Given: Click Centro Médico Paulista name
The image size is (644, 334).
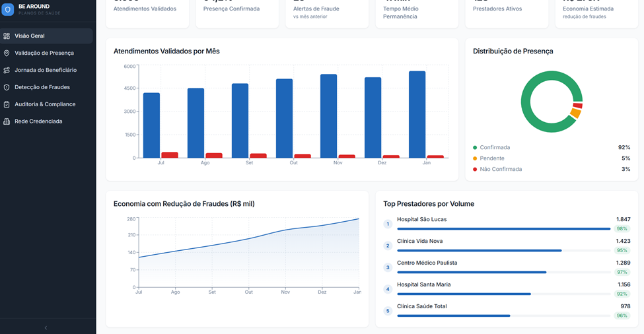Looking at the screenshot, I should (427, 263).
